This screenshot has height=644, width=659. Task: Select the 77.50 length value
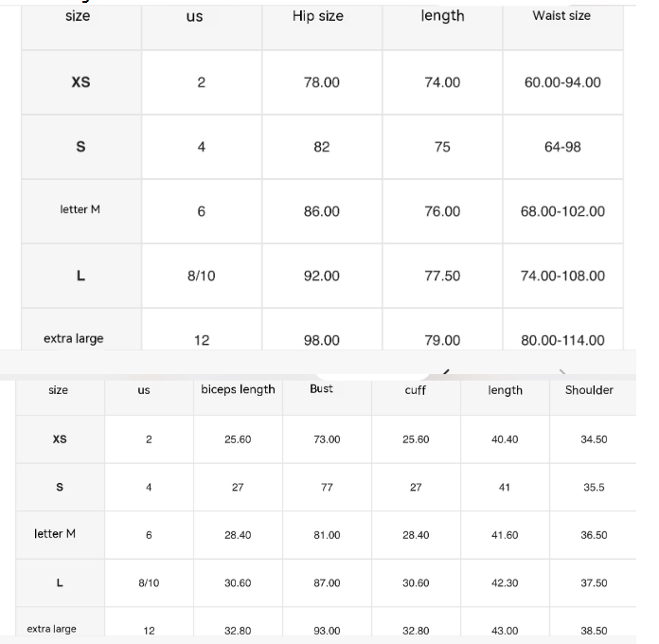coord(442,276)
